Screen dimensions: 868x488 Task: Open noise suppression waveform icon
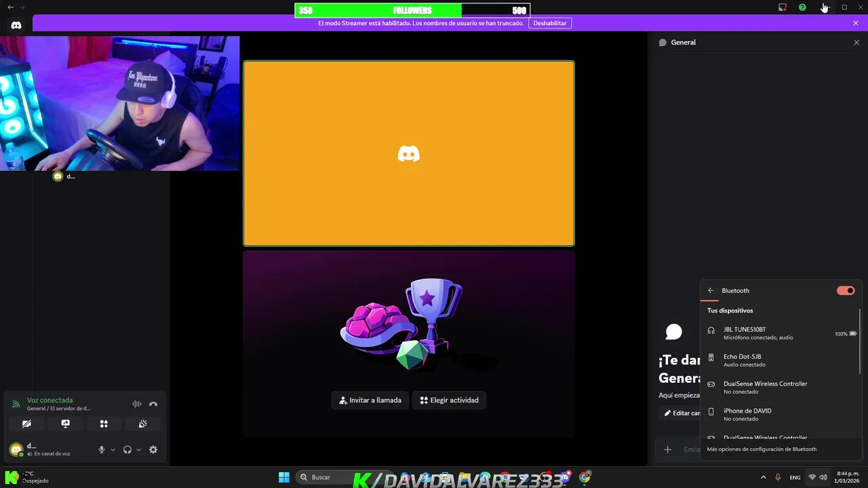(x=137, y=404)
